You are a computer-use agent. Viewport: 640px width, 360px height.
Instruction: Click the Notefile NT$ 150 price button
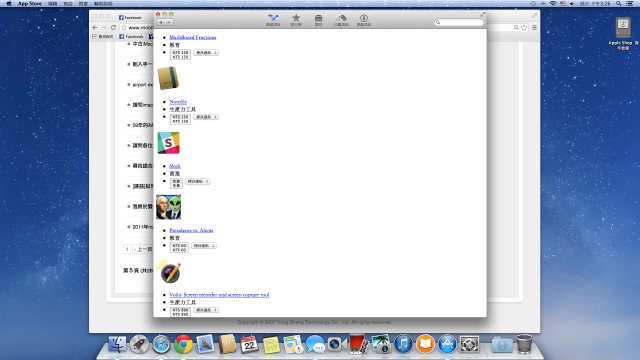coord(180,119)
